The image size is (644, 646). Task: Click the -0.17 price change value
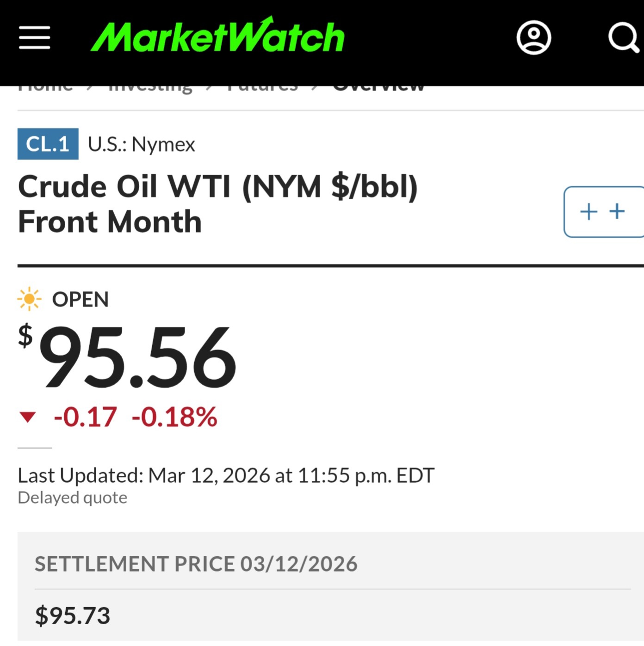pyautogui.click(x=85, y=417)
